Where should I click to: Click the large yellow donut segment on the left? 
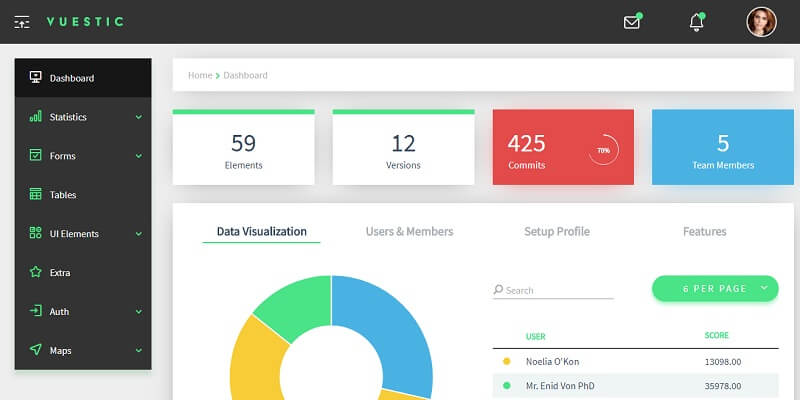(x=255, y=360)
